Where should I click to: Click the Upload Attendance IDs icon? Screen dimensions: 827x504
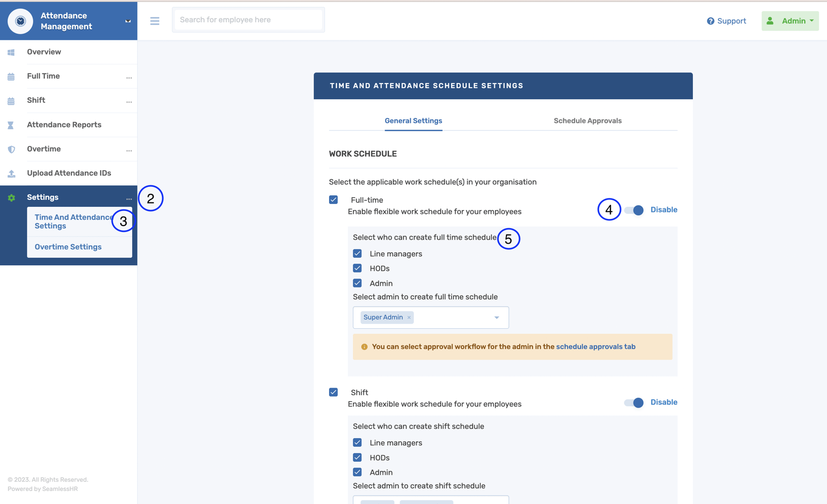tap(11, 173)
